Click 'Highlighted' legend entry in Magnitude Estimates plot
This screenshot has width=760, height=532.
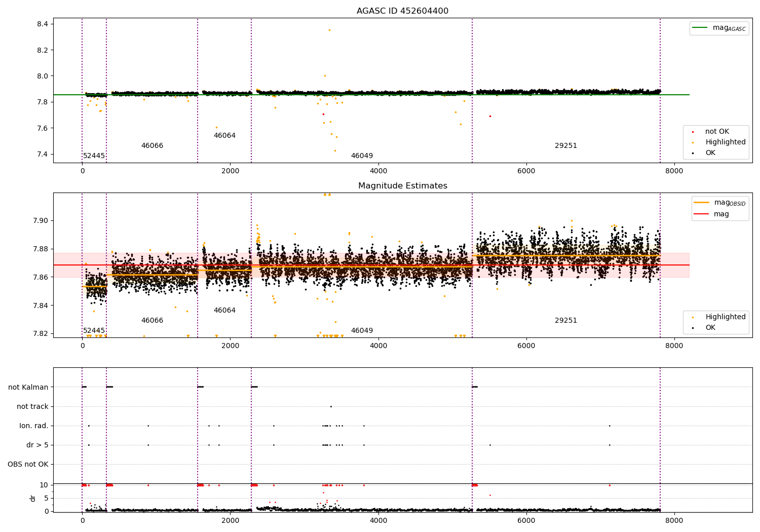tap(725, 317)
